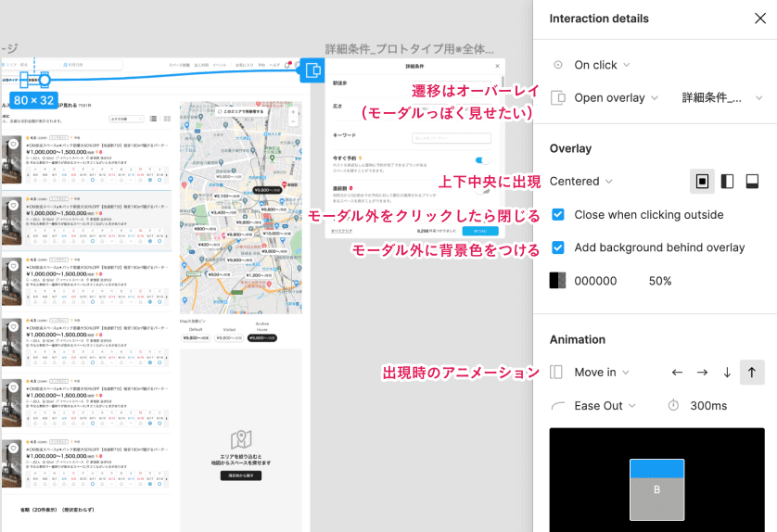Click the black overlay background color swatch
Screen dimensions: 777x532
coord(557,280)
